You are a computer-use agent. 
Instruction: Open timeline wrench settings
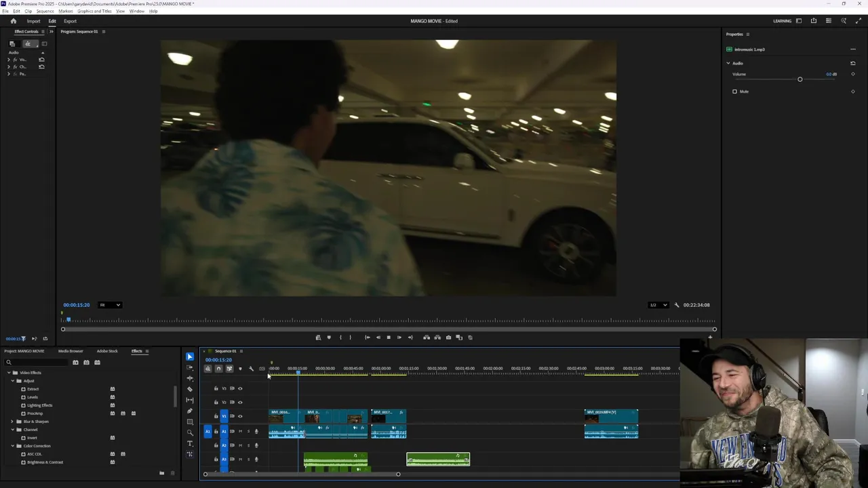(x=251, y=369)
